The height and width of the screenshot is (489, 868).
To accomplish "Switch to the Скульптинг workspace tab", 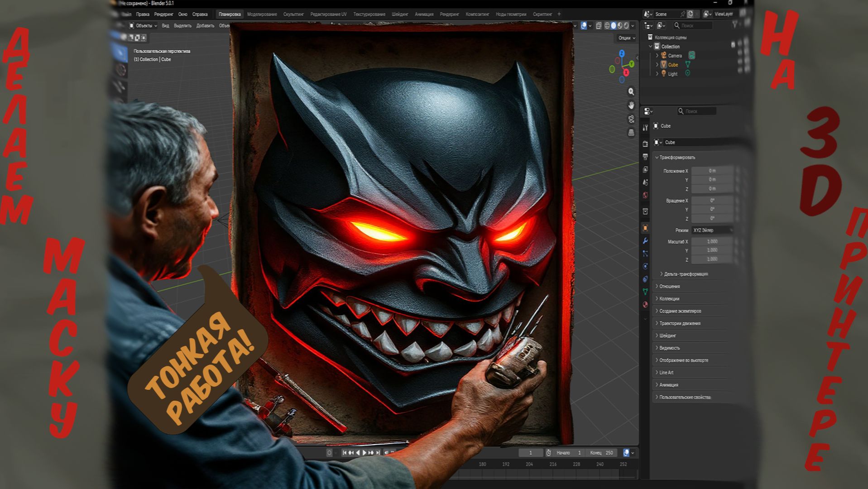I will [293, 14].
